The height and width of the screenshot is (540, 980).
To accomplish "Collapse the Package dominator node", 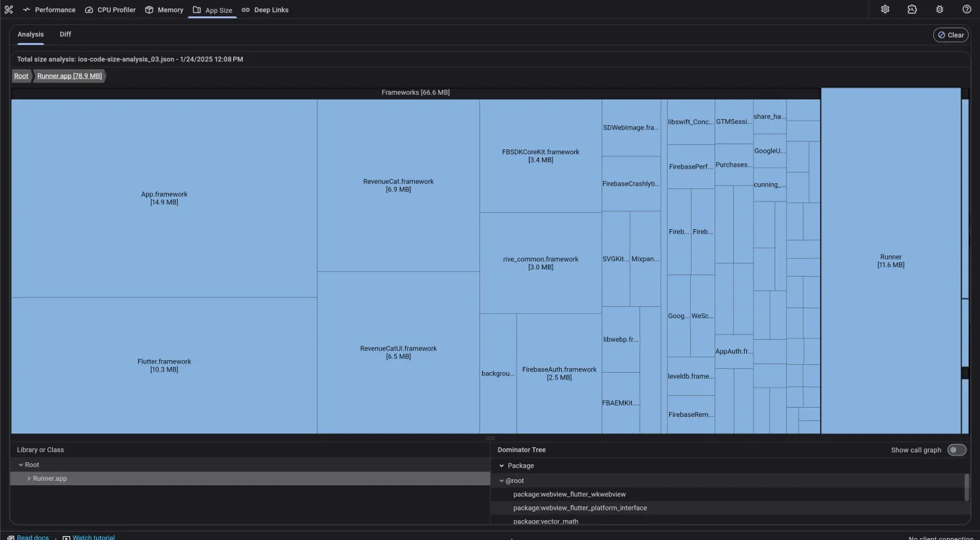I will [501, 466].
